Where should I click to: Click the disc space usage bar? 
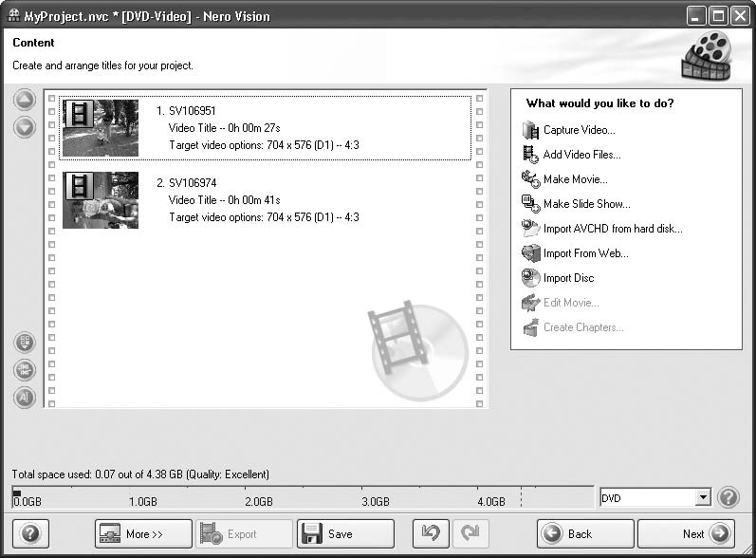click(x=266, y=492)
